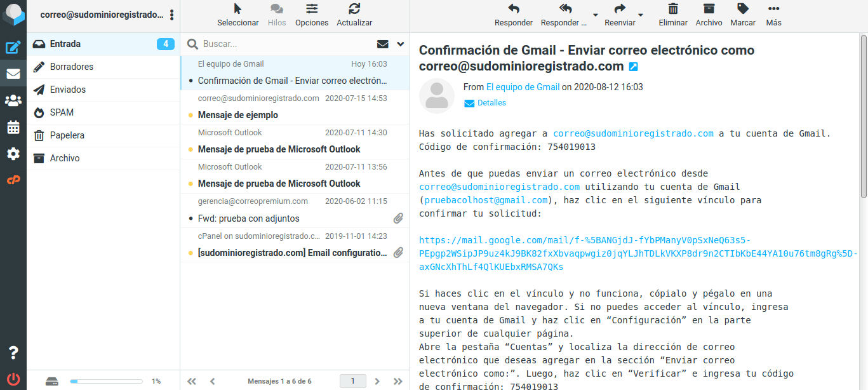Click attachment clip on Email configuration message
Image resolution: width=868 pixels, height=390 pixels.
click(x=398, y=252)
